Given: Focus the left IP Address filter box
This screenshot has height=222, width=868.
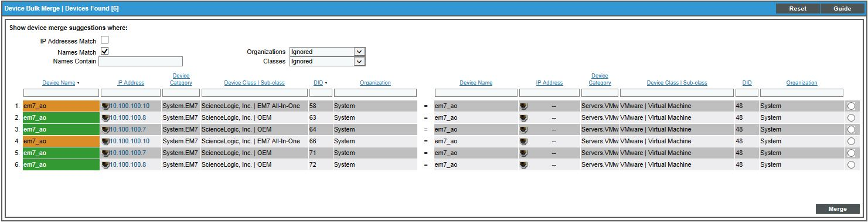Looking at the screenshot, I should pyautogui.click(x=131, y=93).
